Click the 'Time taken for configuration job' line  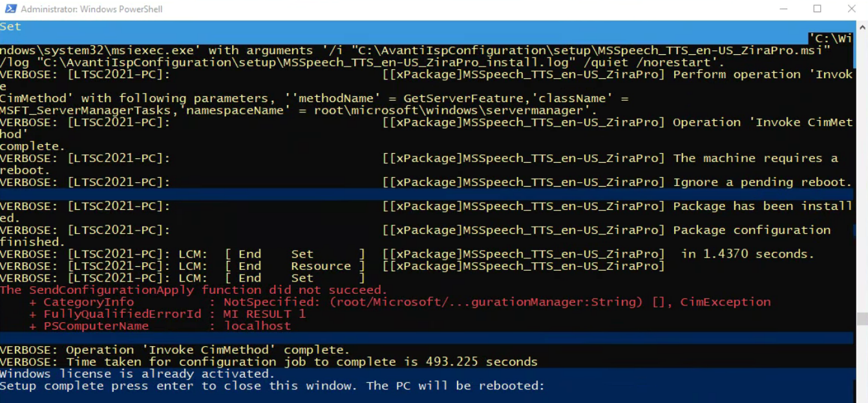pyautogui.click(x=269, y=362)
